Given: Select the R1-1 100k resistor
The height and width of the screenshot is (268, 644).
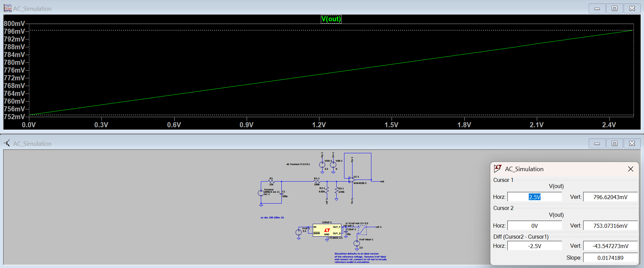Looking at the screenshot, I should 317,182.
